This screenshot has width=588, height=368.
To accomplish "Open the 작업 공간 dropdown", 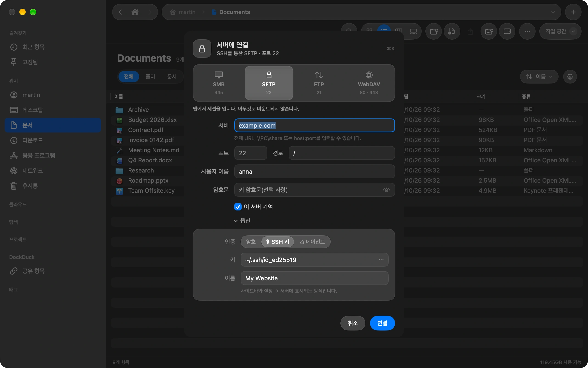I will [560, 31].
